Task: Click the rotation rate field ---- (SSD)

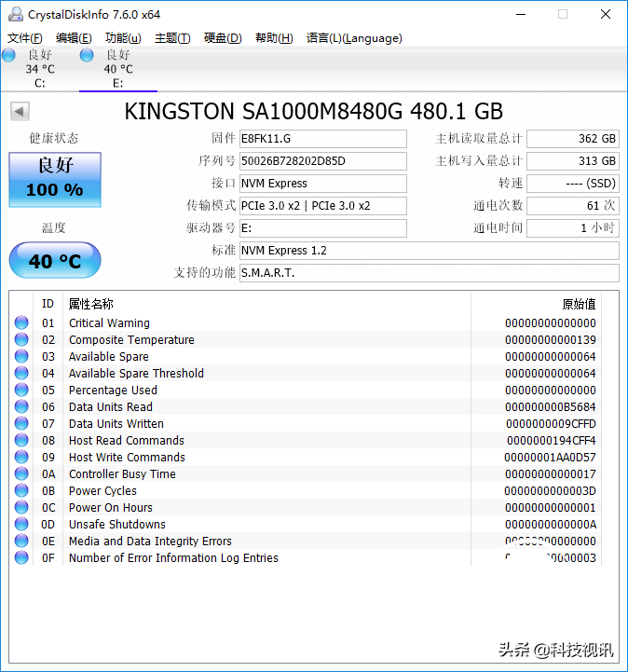Action: 573,184
